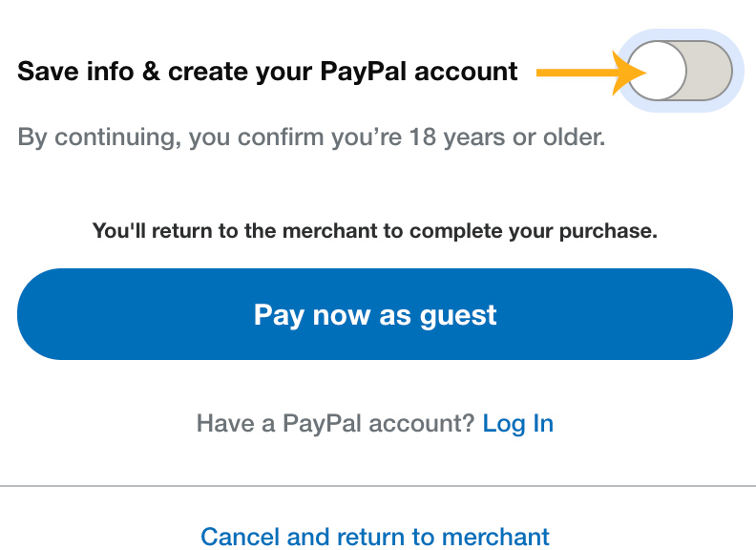756x550 pixels.
Task: Open the Log In link
Action: [517, 423]
